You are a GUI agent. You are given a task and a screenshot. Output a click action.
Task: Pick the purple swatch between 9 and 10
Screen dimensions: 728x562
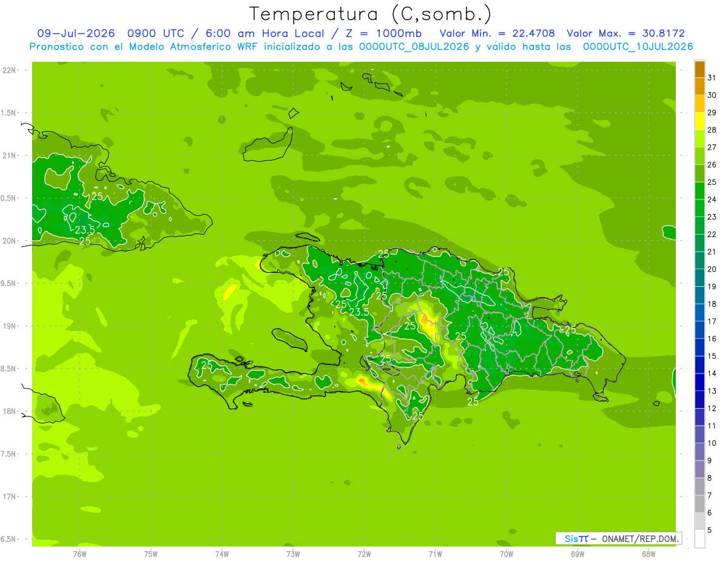[x=699, y=452]
